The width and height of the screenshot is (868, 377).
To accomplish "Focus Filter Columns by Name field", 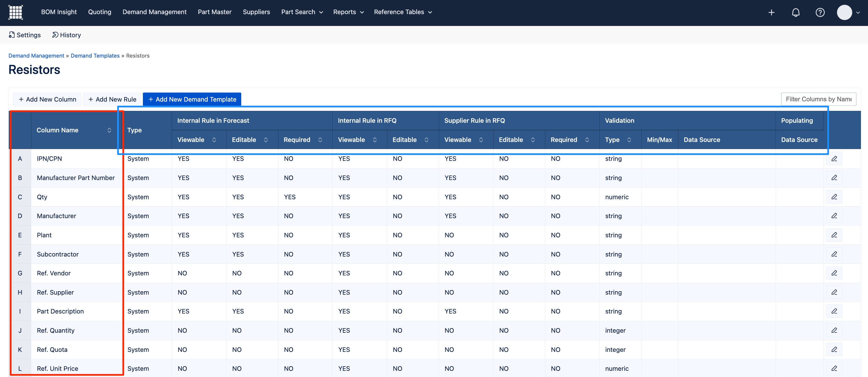I will 818,99.
